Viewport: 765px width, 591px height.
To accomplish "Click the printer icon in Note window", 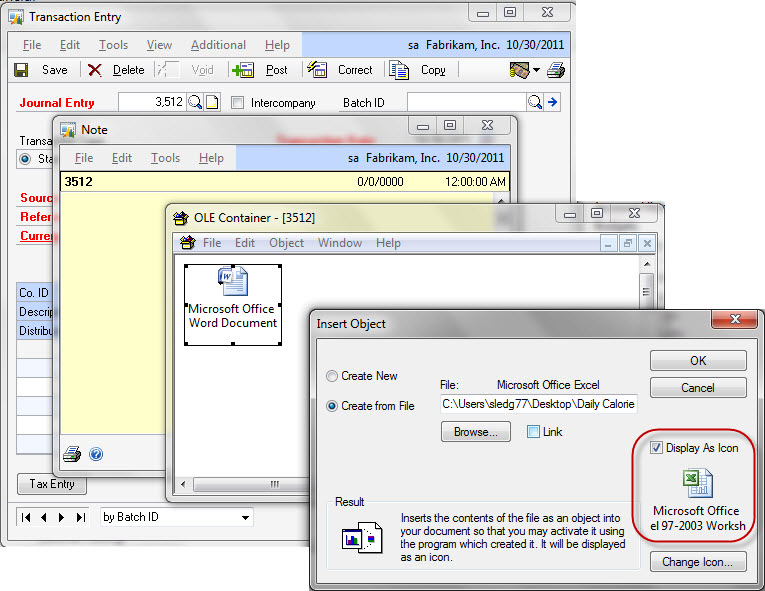I will point(72,454).
